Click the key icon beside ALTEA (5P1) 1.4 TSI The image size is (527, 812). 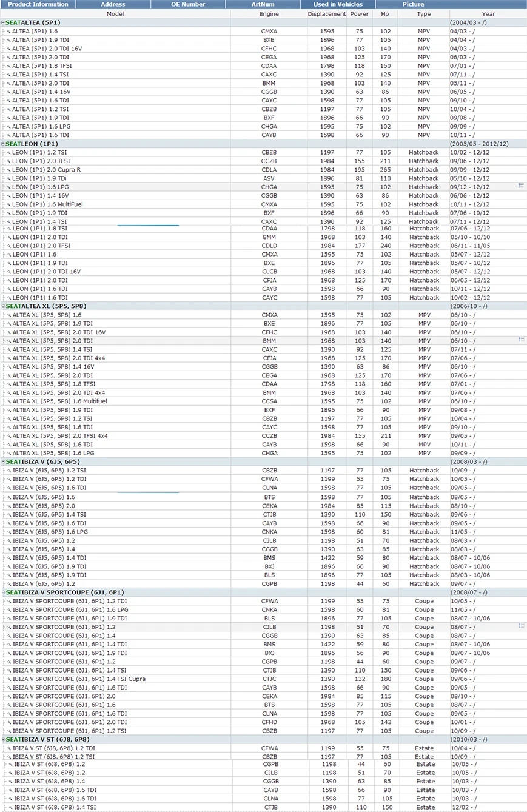[x=9, y=74]
